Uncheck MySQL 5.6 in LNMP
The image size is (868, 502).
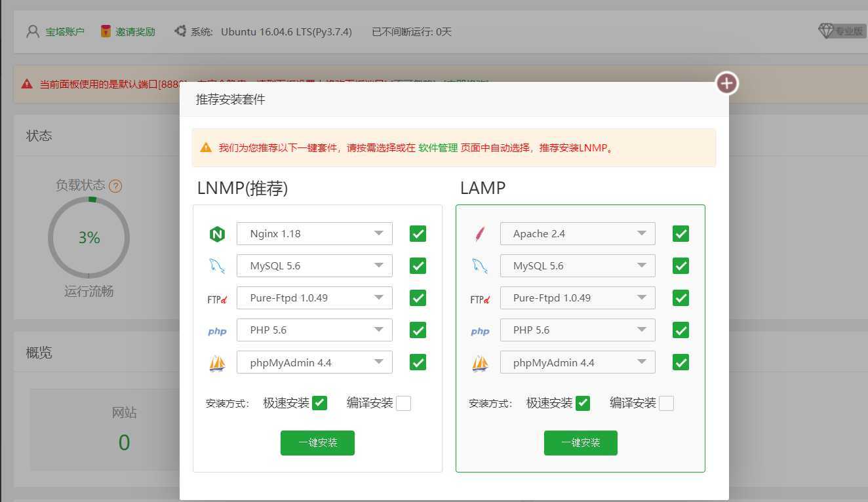[418, 266]
